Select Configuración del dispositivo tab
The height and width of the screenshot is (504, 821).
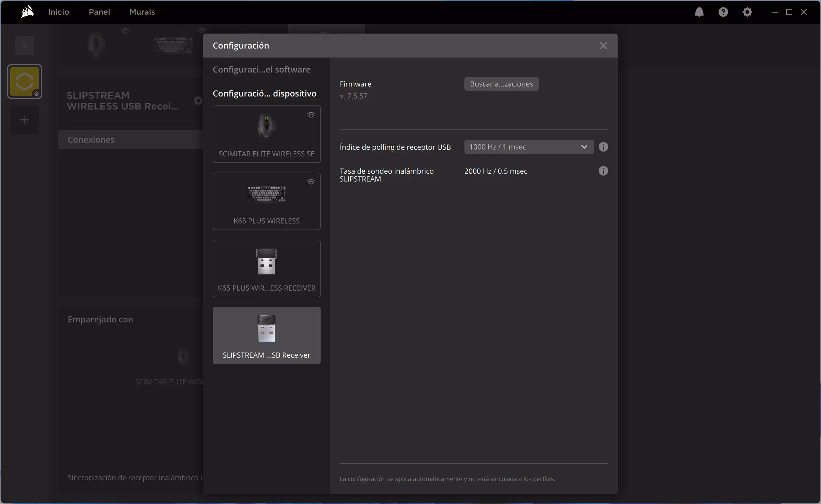pos(265,93)
